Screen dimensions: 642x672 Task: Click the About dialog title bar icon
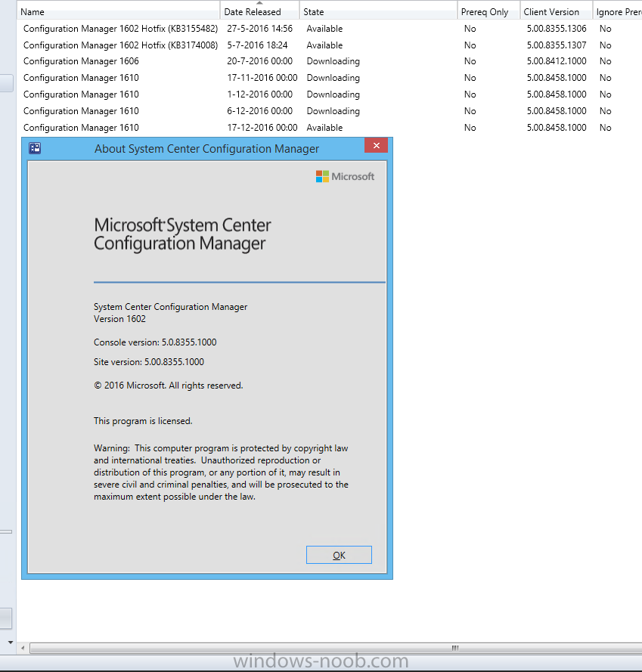pos(35,148)
